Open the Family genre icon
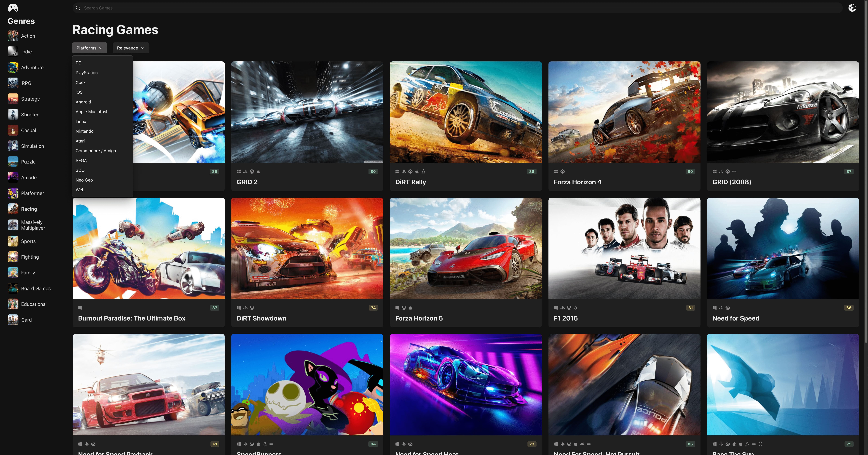The width and height of the screenshot is (868, 455). (13, 273)
